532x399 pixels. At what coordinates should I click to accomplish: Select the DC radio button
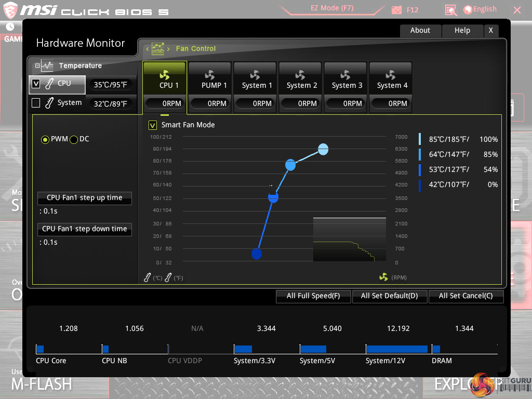click(74, 139)
